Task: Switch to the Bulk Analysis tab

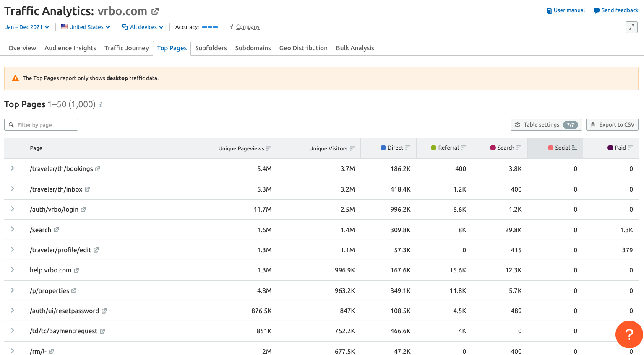Action: pos(355,48)
